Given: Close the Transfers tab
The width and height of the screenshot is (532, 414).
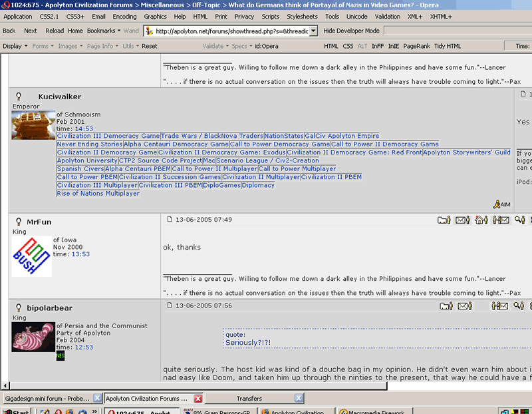Looking at the screenshot, I should click(298, 398).
